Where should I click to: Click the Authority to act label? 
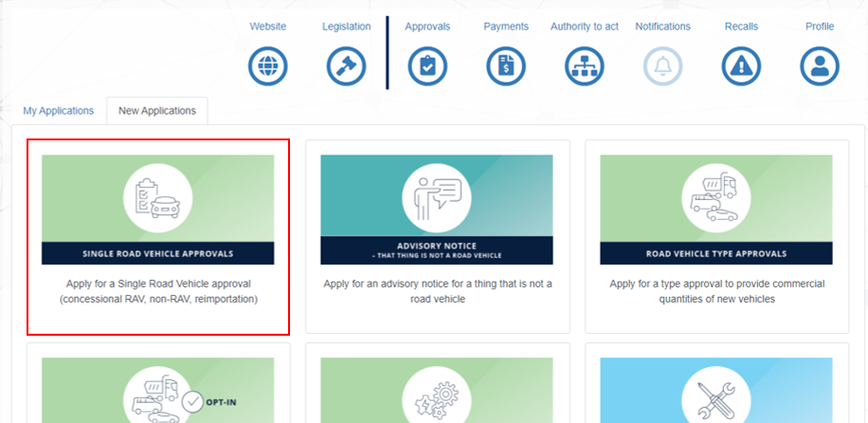(585, 27)
